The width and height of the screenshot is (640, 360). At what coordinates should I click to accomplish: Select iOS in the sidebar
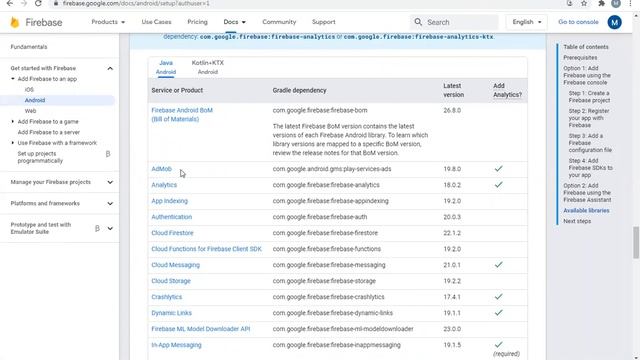(x=29, y=89)
